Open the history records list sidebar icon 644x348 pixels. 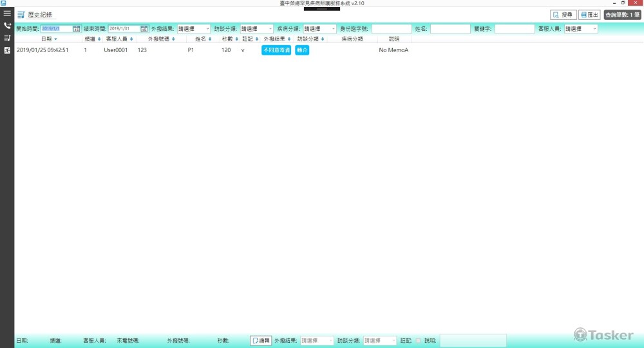(x=7, y=38)
